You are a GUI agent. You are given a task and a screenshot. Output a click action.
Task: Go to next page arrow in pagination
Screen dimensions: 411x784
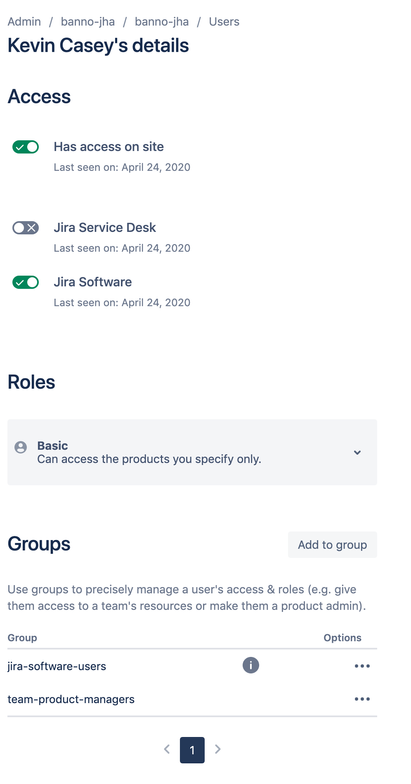(x=218, y=749)
